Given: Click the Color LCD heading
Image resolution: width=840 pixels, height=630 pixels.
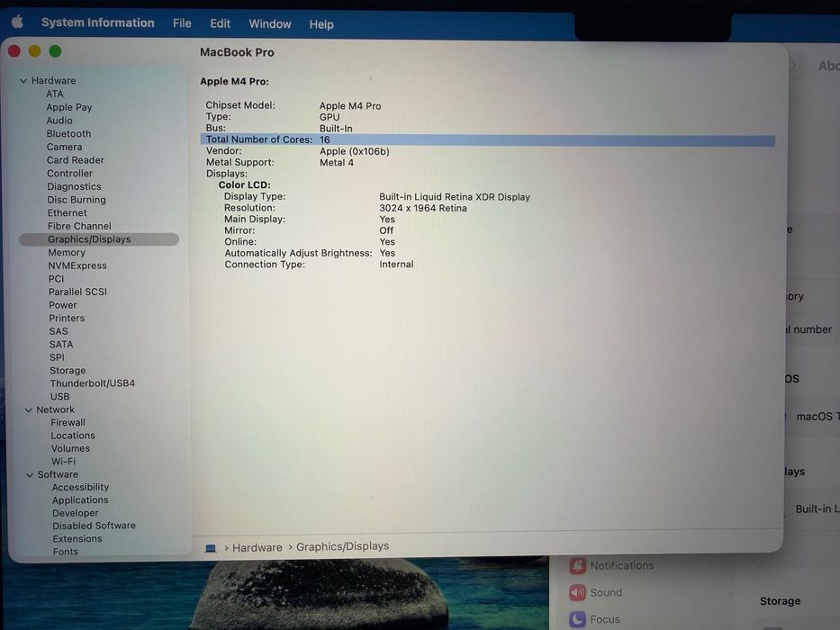Looking at the screenshot, I should point(244,184).
